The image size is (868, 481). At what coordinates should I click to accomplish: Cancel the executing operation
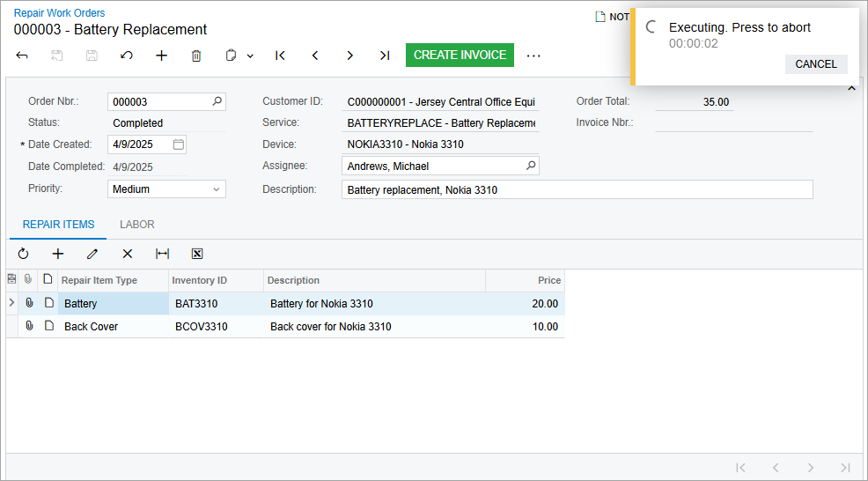point(815,64)
